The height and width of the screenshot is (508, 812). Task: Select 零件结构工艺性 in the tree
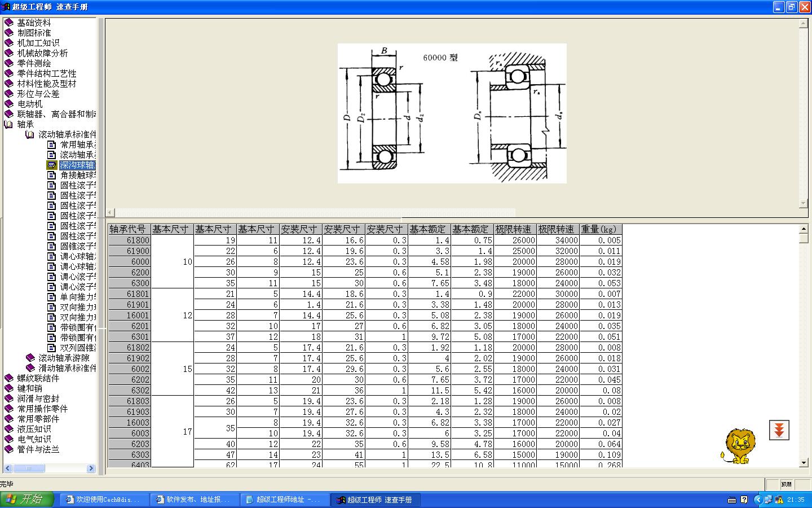pos(47,73)
